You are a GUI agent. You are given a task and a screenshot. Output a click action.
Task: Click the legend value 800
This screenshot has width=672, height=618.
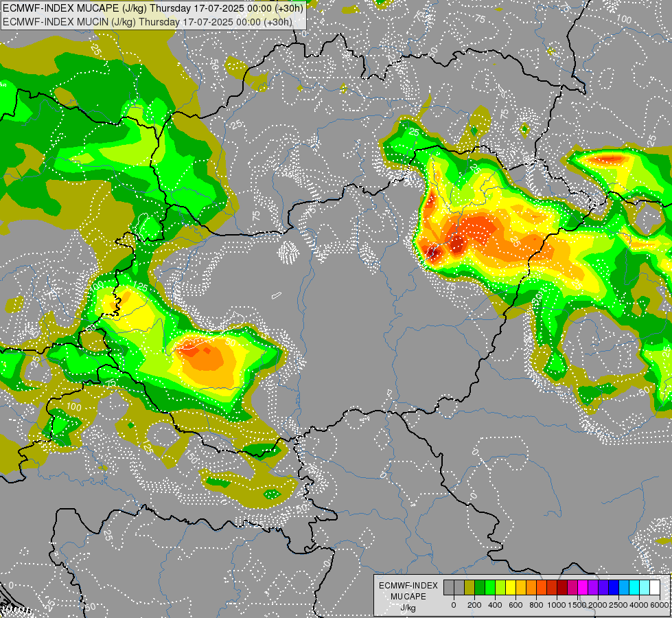(536, 605)
